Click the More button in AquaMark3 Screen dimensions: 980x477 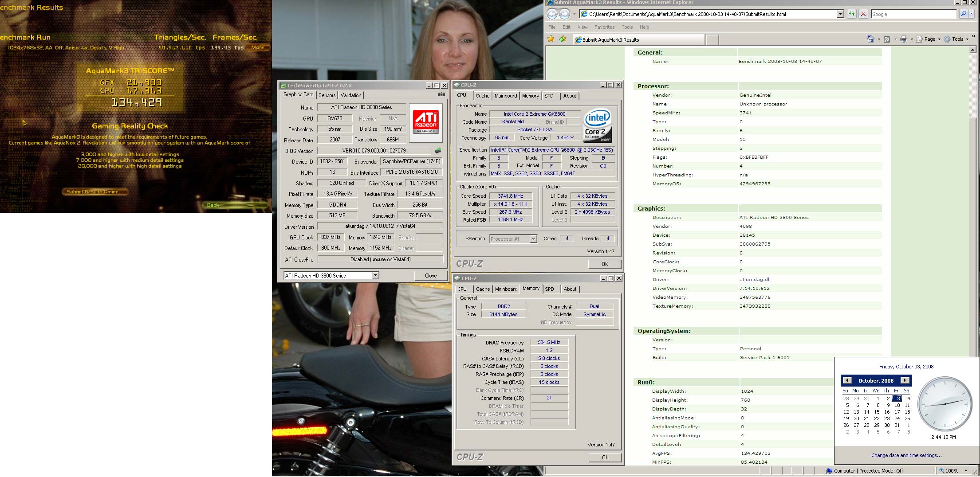coord(258,47)
